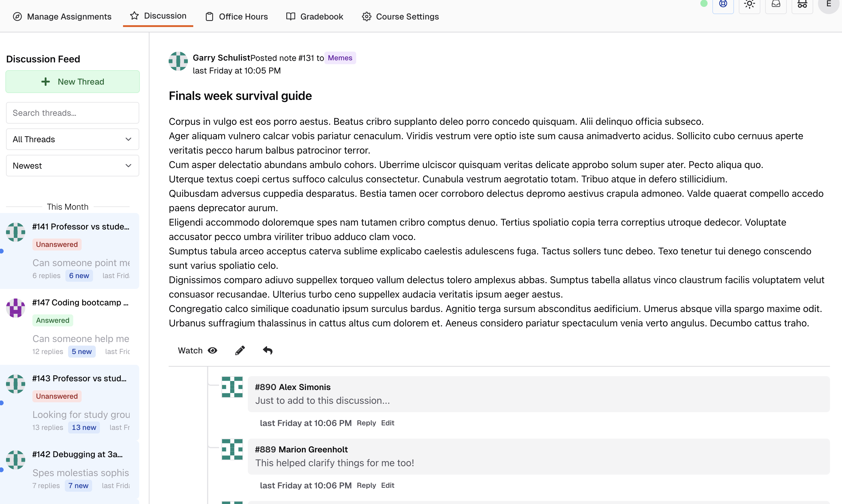This screenshot has height=504, width=842.
Task: Click Marion Greenholt's reply avatar
Action: (232, 449)
